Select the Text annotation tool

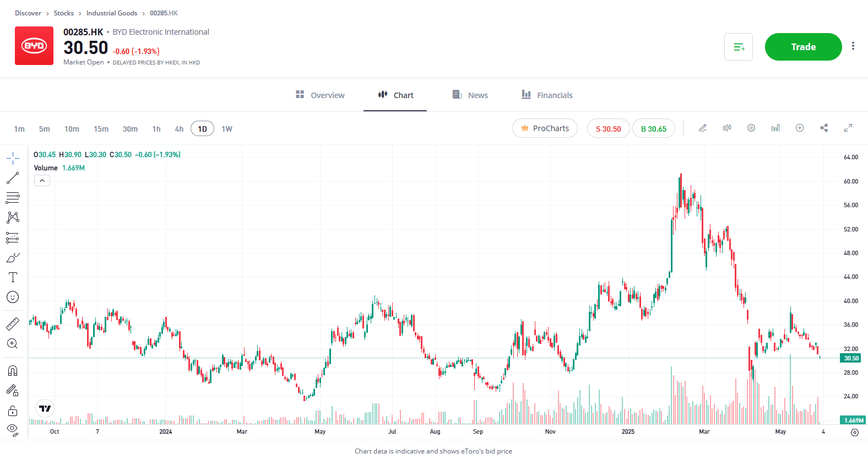13,277
